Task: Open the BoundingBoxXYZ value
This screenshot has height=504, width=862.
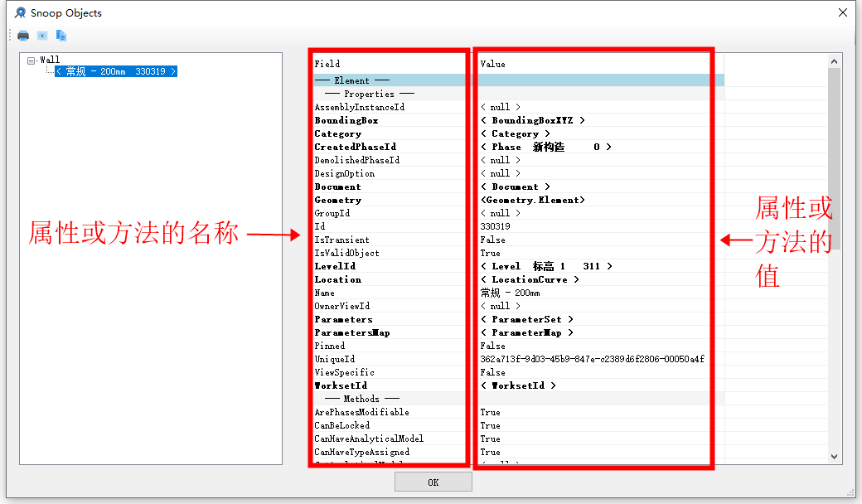Action: pyautogui.click(x=533, y=120)
